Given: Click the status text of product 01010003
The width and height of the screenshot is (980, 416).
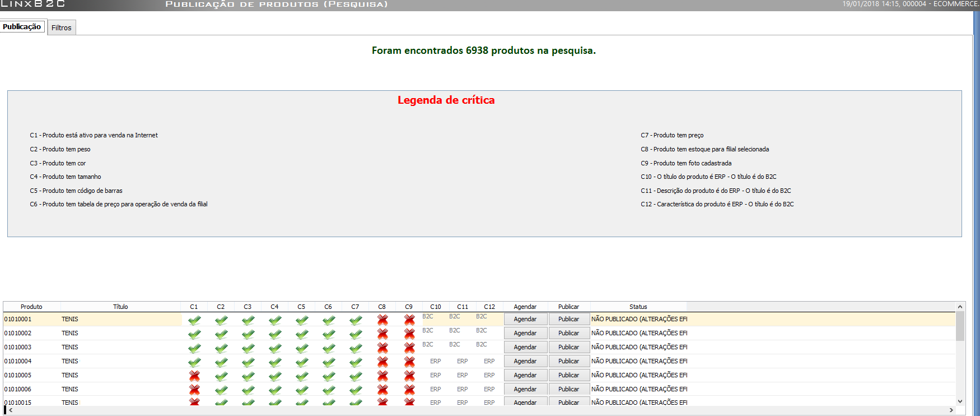Looking at the screenshot, I should click(x=640, y=347).
